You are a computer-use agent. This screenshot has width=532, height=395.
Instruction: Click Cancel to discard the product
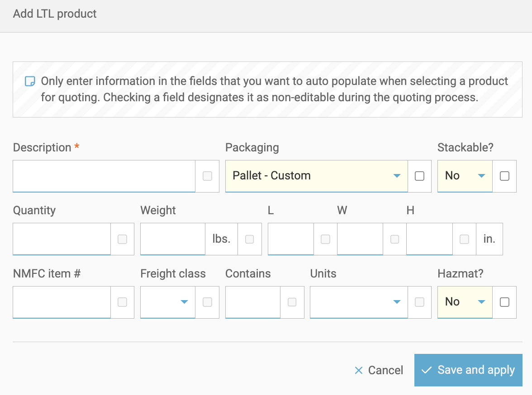pos(379,370)
